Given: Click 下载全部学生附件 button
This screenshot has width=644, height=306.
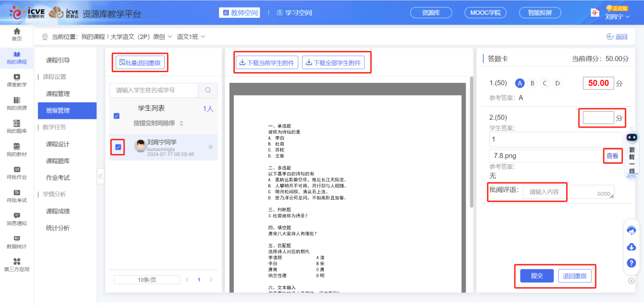Looking at the screenshot, I should [333, 63].
